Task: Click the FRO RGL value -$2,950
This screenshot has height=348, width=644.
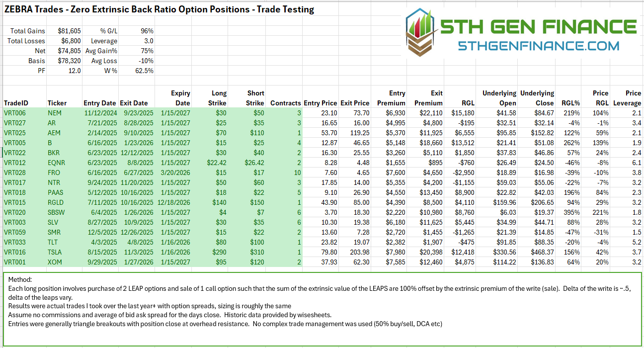Action: (x=463, y=173)
